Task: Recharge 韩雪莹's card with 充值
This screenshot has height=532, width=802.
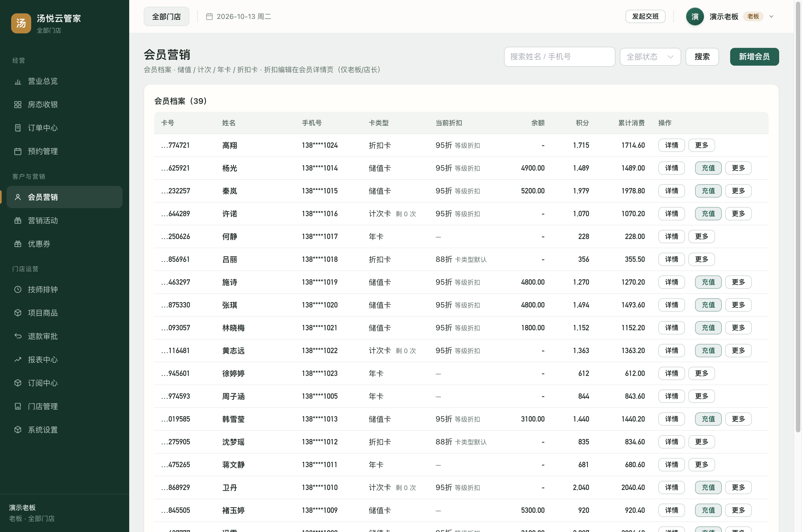Action: (x=708, y=419)
